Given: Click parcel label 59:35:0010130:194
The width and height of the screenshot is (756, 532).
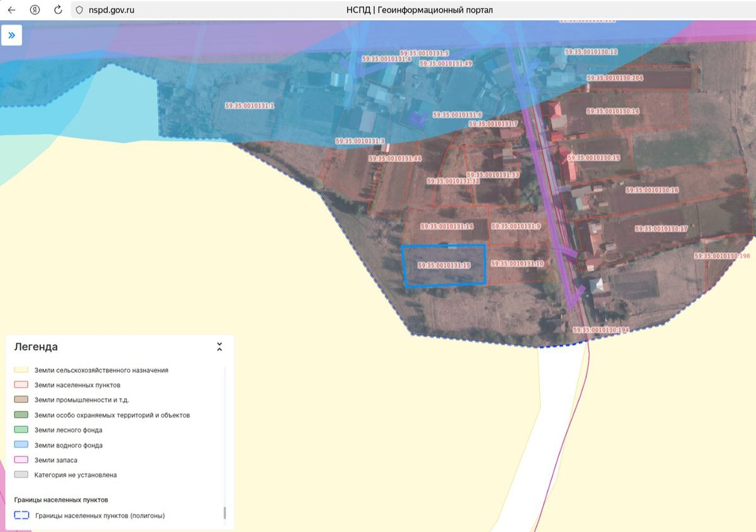Looking at the screenshot, I should pyautogui.click(x=601, y=330).
